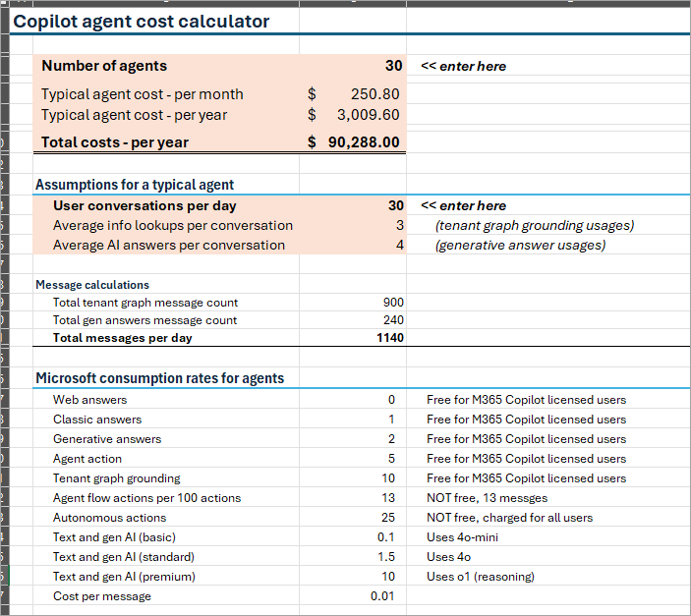Click the 'Uses o1 (reasoning)' note
The image size is (691, 616).
481,577
